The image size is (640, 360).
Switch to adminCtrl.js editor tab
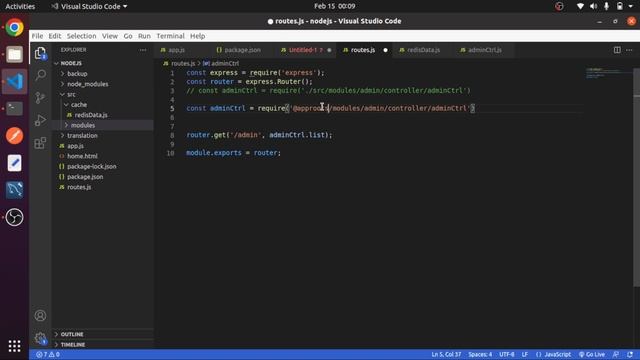tap(484, 50)
